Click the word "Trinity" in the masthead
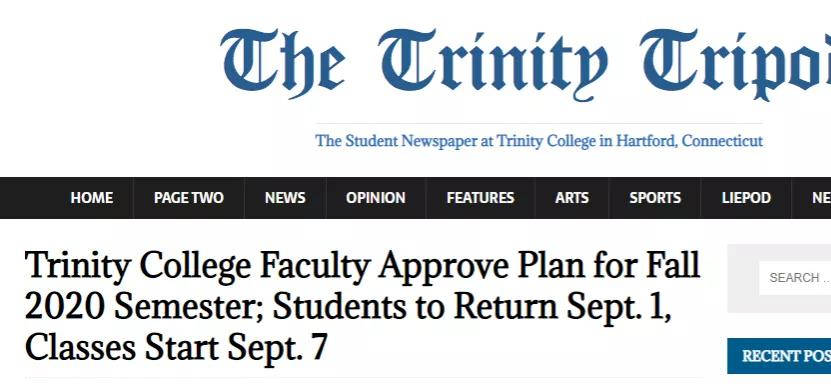 [x=493, y=64]
